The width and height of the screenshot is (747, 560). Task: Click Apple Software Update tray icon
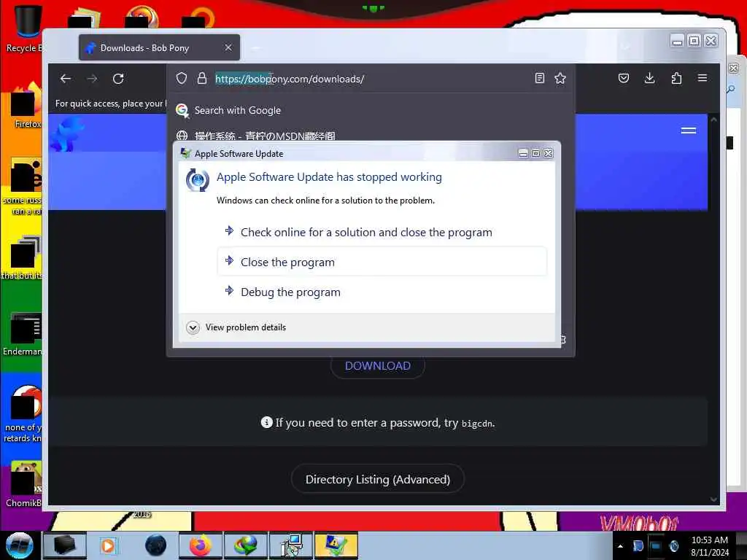tap(673, 545)
